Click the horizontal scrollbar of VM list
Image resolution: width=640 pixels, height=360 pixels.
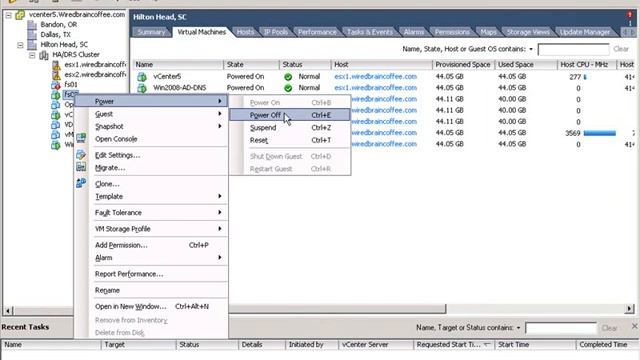coord(337,309)
